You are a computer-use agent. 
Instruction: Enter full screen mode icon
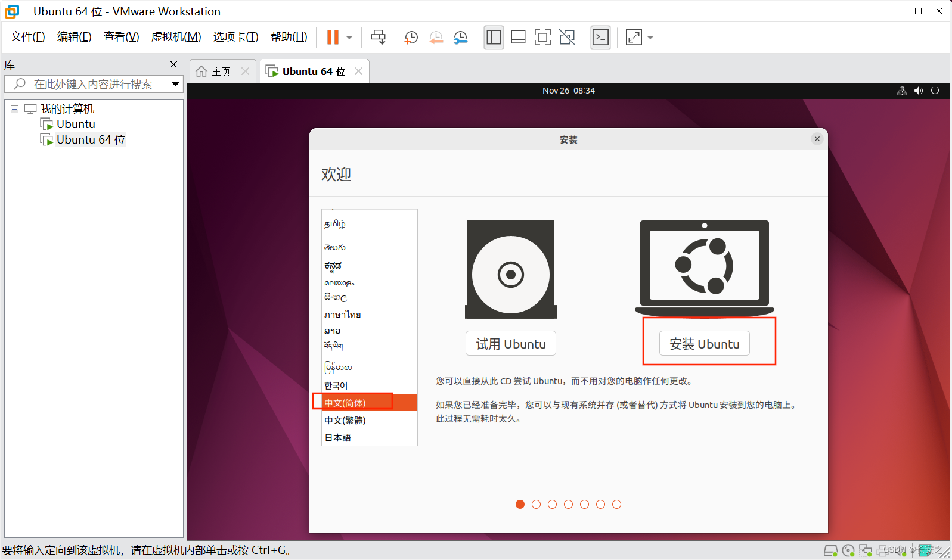[x=542, y=37]
